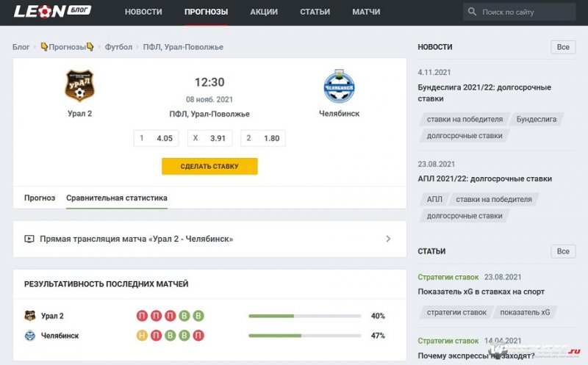Click the yellow Н result badge for Челябинск

[142, 336]
